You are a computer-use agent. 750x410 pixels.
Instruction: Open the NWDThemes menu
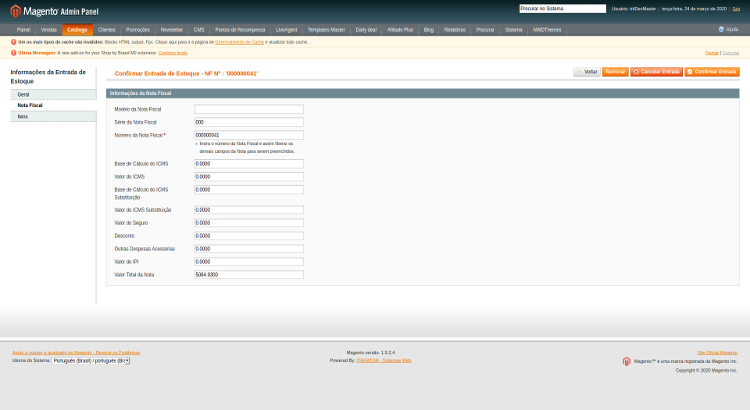pyautogui.click(x=547, y=30)
